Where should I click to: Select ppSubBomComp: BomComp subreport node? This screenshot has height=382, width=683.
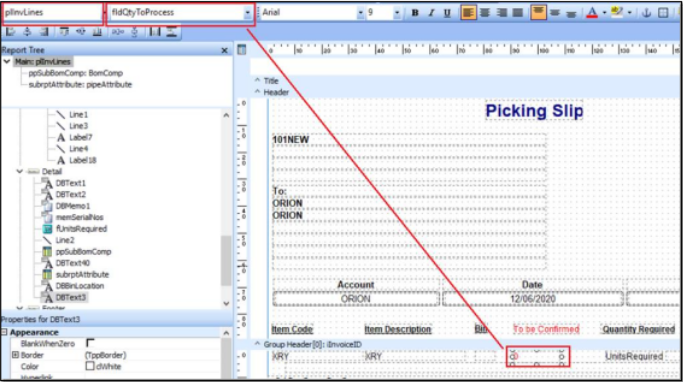(x=75, y=73)
